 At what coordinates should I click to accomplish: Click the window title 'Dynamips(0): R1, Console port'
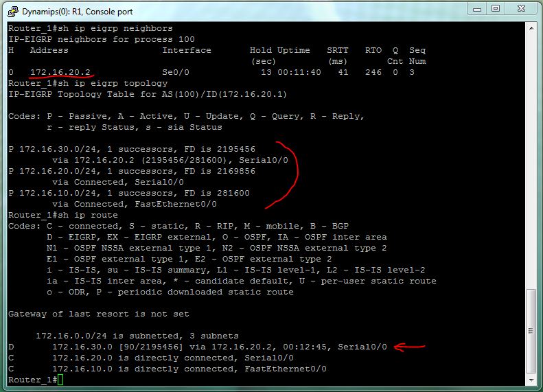(x=77, y=12)
